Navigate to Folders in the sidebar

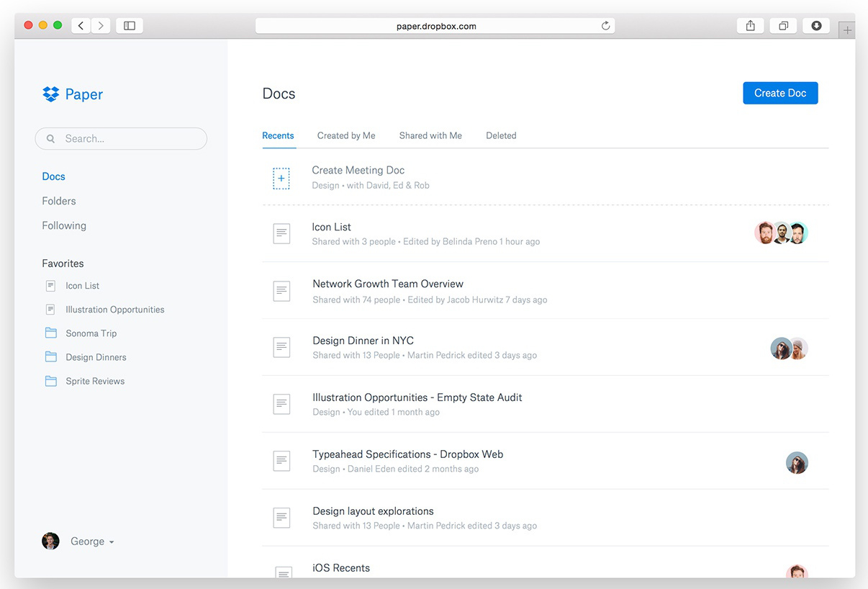point(58,200)
